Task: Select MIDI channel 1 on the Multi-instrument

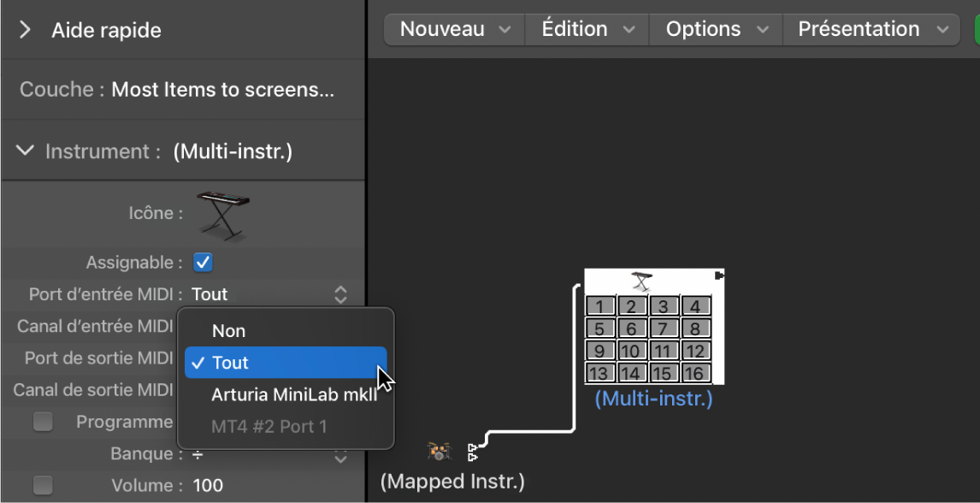Action: pos(599,305)
